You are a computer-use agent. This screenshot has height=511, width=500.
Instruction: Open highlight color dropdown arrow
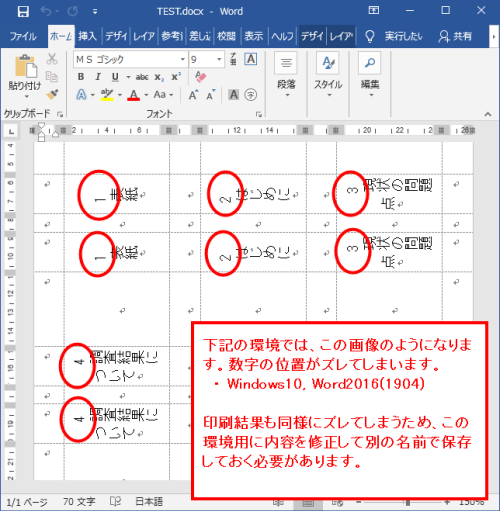point(120,95)
